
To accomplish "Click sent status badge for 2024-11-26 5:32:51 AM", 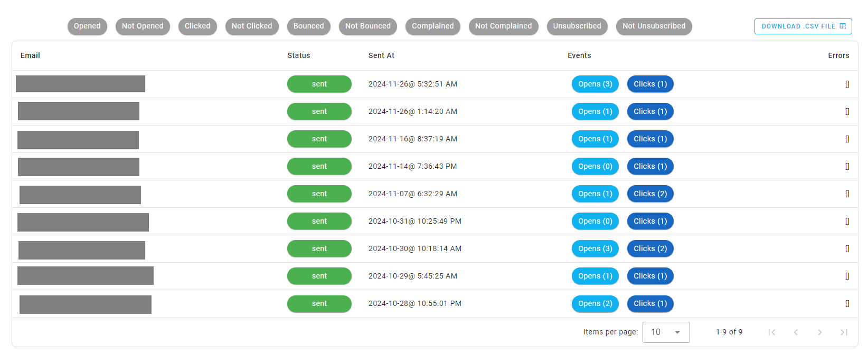I will (319, 84).
